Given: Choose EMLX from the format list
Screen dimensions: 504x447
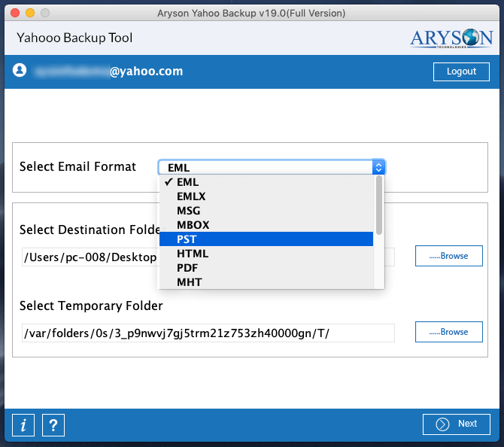Looking at the screenshot, I should point(266,196).
